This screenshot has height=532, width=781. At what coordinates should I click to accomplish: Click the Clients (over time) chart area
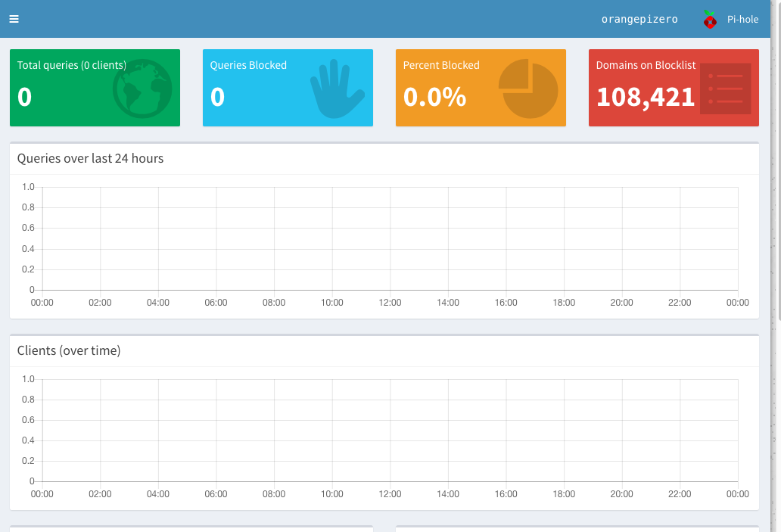[x=390, y=430]
